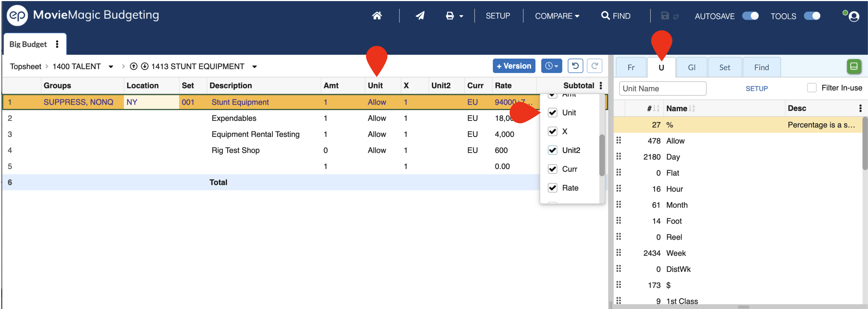Click the column list scrollbar
868x309 pixels.
click(602, 155)
